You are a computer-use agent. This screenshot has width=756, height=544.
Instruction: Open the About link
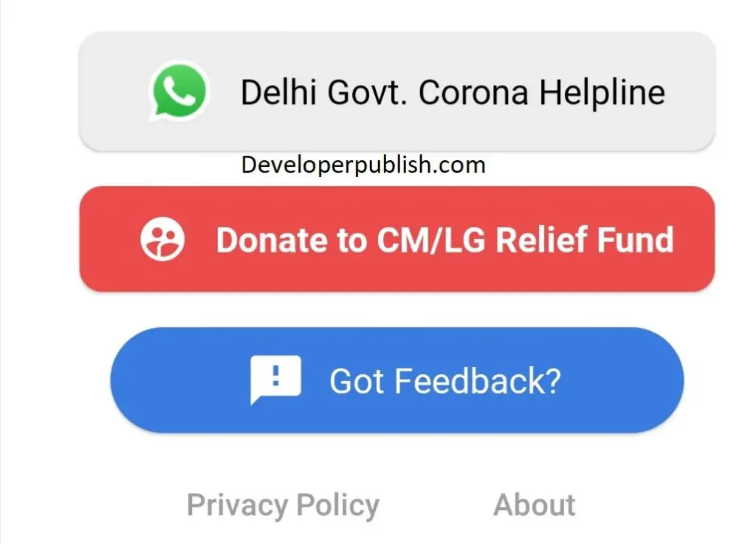click(x=535, y=505)
